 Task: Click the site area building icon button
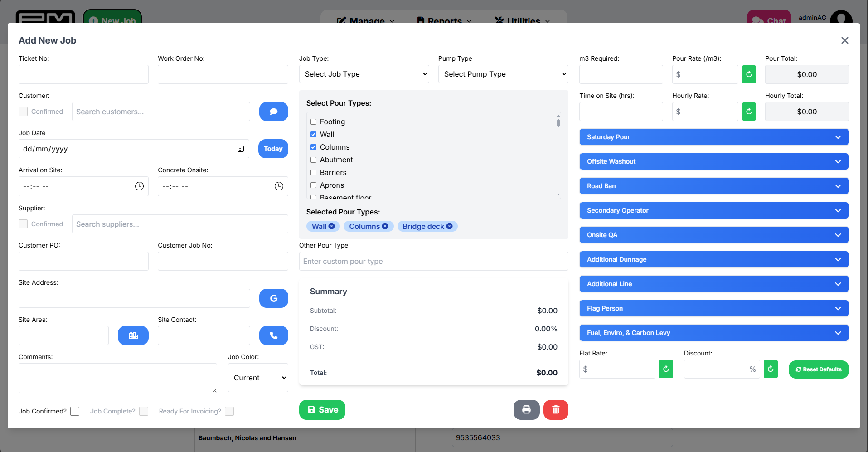tap(133, 335)
